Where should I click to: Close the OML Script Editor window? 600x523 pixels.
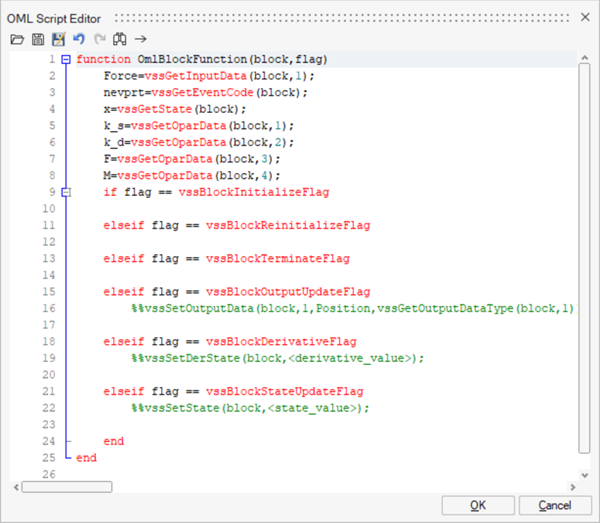[584, 17]
